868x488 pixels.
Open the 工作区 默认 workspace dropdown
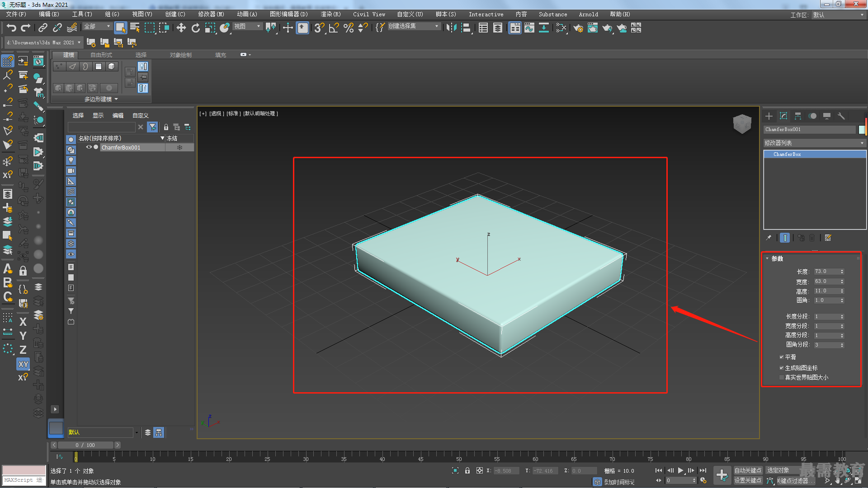[838, 15]
